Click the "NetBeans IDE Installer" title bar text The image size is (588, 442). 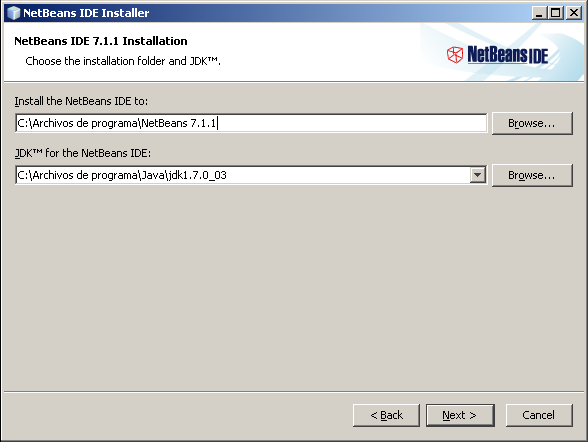tap(86, 13)
